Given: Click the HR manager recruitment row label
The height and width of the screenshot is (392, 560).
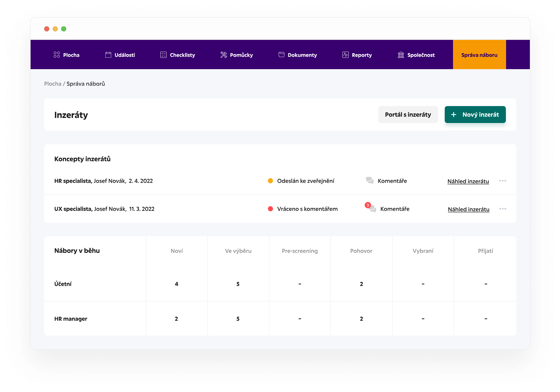Looking at the screenshot, I should (71, 319).
